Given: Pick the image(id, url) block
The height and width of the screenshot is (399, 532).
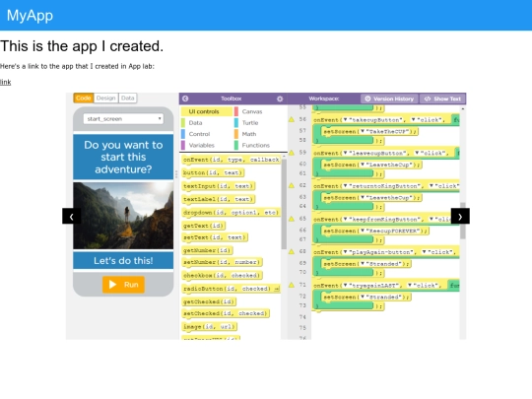Looking at the screenshot, I should 209,327.
